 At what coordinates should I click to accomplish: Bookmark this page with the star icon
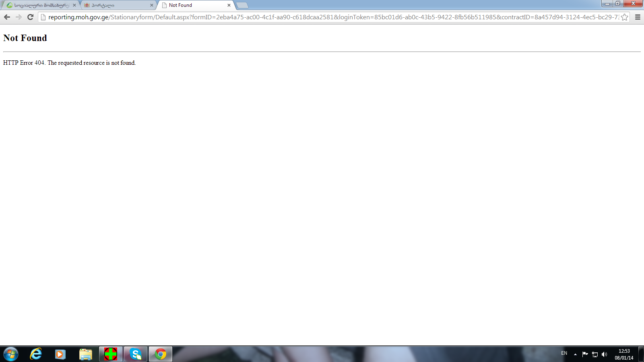[624, 17]
